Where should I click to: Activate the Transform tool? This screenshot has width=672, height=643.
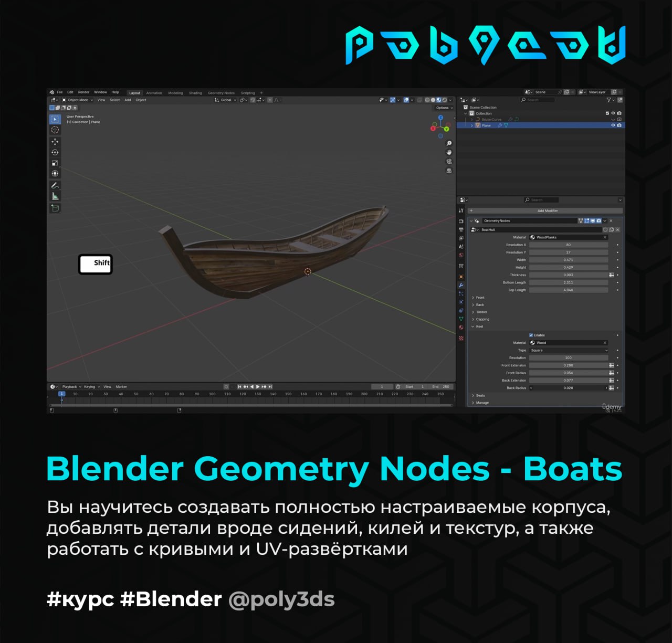[x=55, y=173]
